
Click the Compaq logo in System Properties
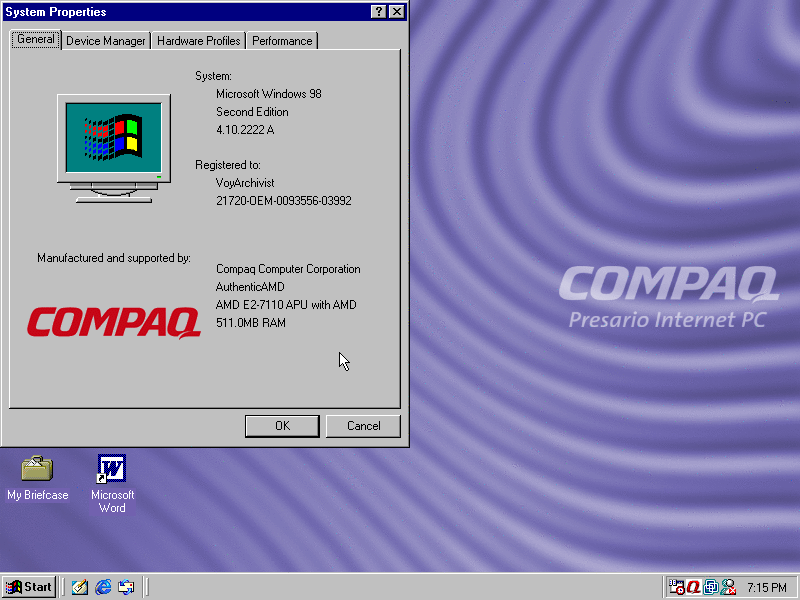(x=113, y=322)
